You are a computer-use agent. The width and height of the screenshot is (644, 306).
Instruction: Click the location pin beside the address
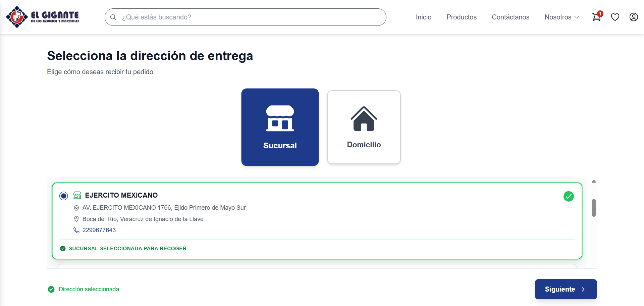tap(76, 208)
